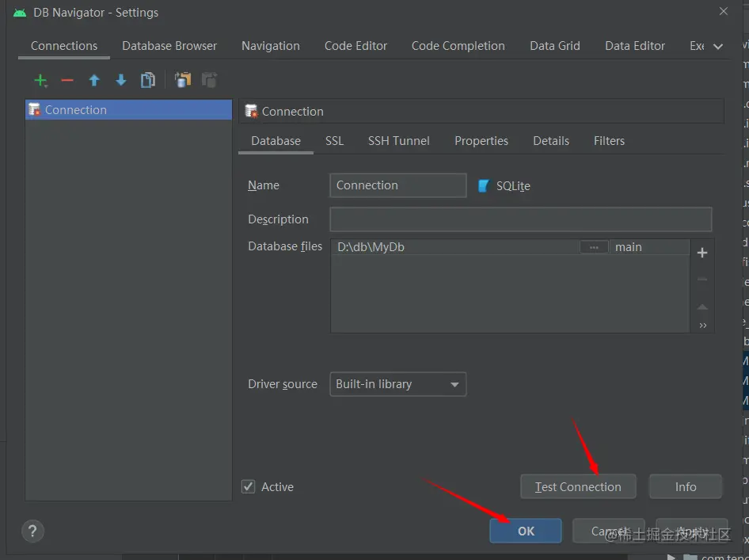Open the Details sub-tab
749x560 pixels.
pyautogui.click(x=551, y=141)
